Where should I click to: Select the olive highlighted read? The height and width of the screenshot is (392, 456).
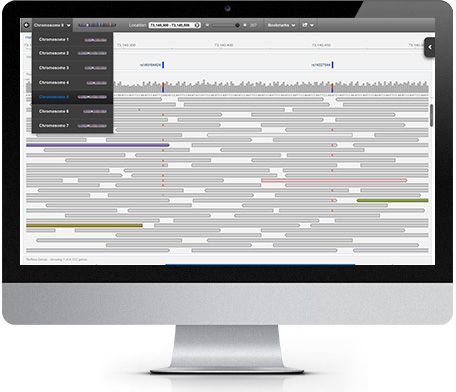point(84,226)
